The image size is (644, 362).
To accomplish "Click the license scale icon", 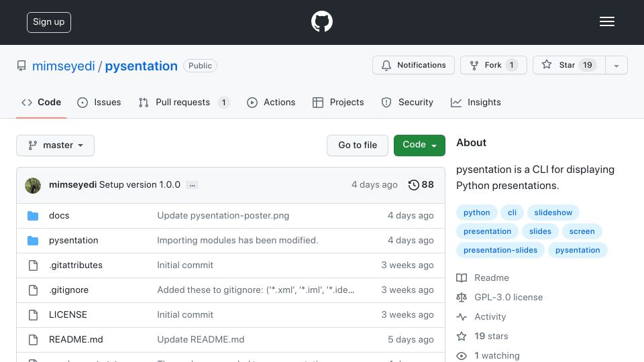I will (x=462, y=298).
